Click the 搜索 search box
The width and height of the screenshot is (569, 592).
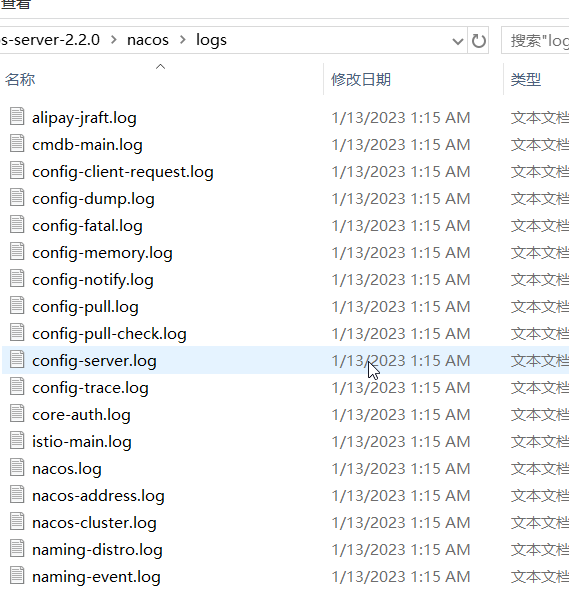tap(535, 40)
